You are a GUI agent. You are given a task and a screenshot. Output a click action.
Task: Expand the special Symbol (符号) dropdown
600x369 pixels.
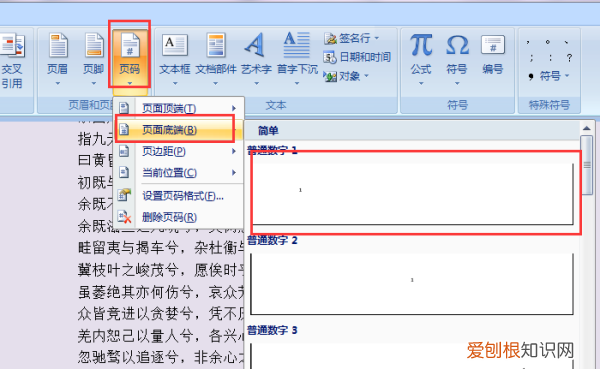pyautogui.click(x=567, y=76)
